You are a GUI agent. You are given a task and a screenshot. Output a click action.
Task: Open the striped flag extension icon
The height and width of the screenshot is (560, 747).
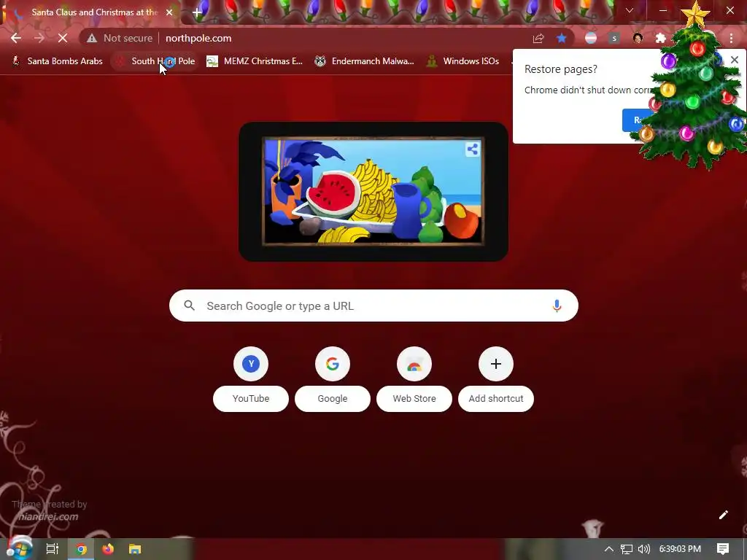[x=591, y=38]
